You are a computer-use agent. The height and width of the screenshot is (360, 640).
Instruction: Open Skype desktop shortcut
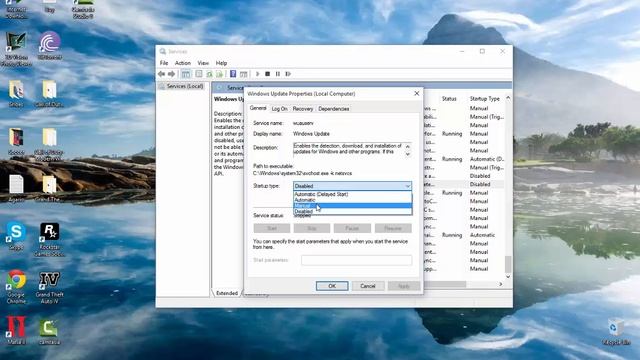16,236
